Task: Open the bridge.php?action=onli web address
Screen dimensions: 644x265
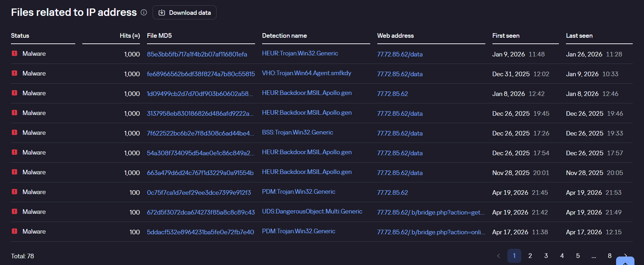Action: (431, 232)
